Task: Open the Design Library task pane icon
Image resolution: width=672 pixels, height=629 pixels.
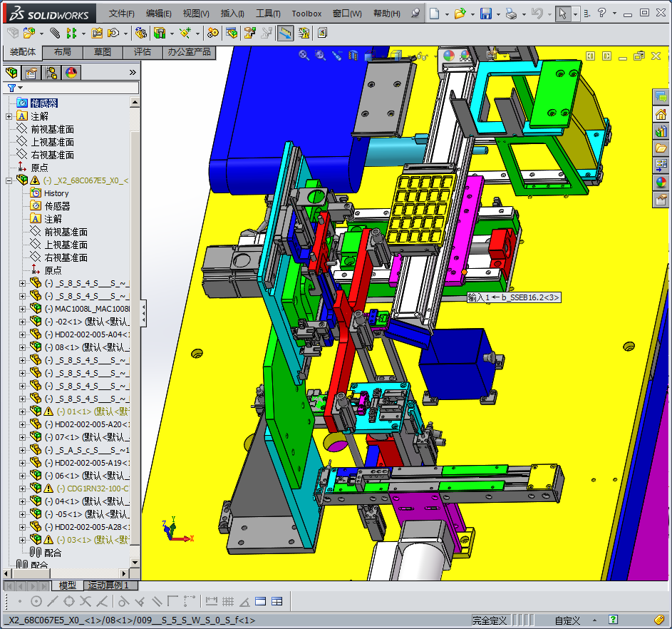Action: pyautogui.click(x=661, y=131)
